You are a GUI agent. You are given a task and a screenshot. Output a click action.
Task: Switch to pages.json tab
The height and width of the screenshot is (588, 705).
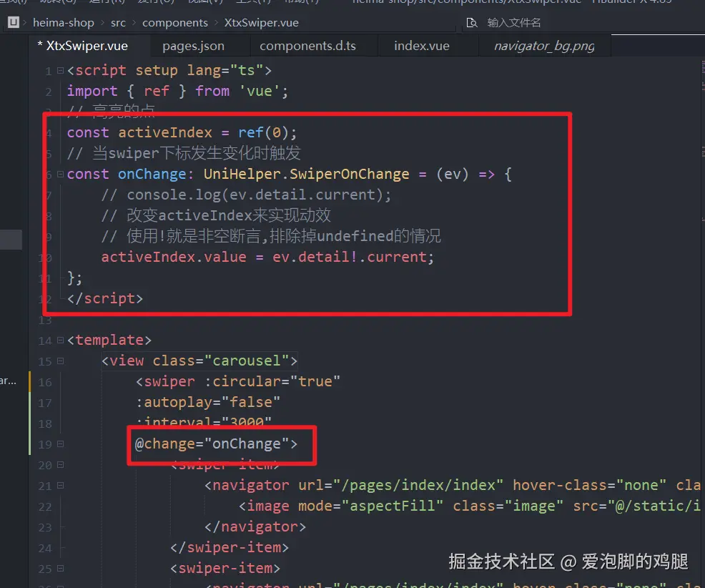pyautogui.click(x=193, y=46)
